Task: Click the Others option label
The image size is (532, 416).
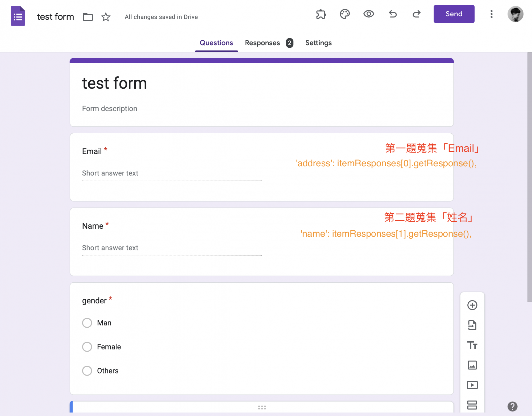Action: pos(108,371)
